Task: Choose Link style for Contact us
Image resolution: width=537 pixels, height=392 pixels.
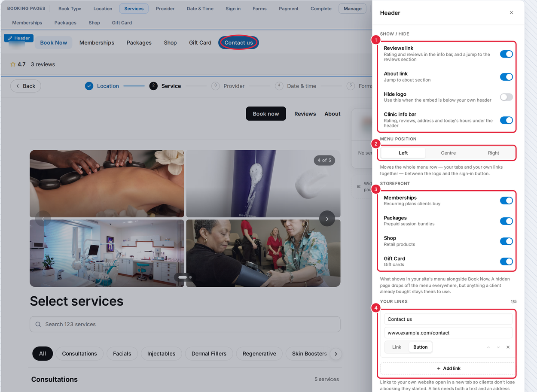Action: [x=397, y=347]
